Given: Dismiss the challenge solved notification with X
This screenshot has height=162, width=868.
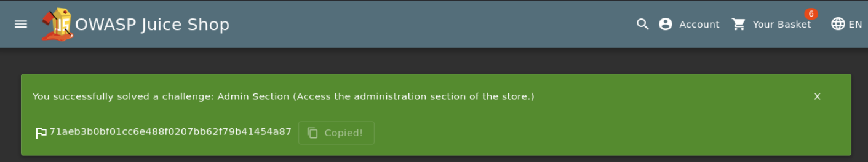Looking at the screenshot, I should pyautogui.click(x=817, y=97).
